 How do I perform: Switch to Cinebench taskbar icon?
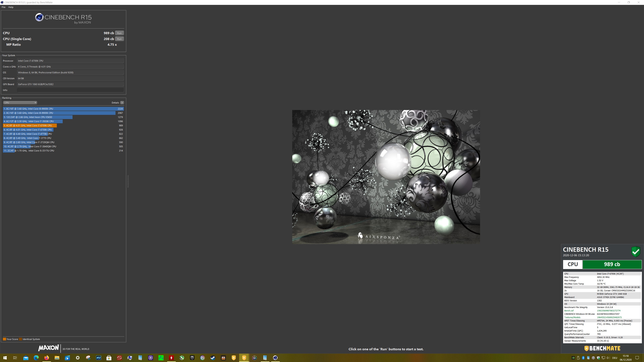coord(275,358)
